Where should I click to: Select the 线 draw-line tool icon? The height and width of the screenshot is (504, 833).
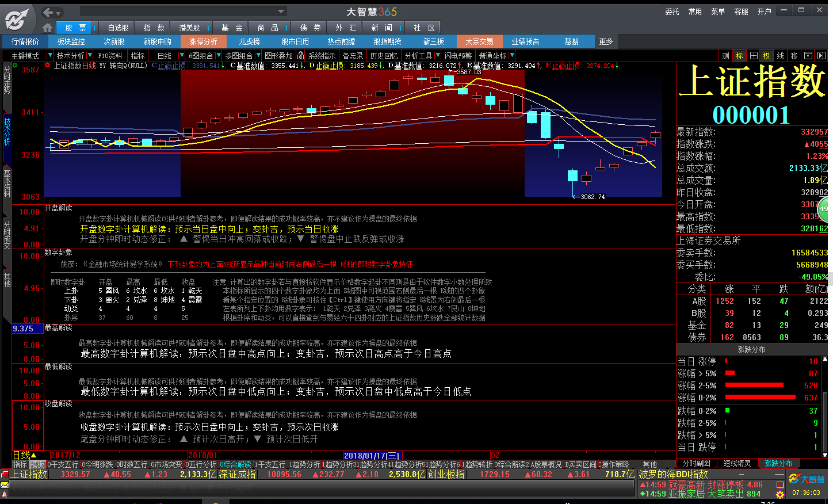[x=781, y=56]
